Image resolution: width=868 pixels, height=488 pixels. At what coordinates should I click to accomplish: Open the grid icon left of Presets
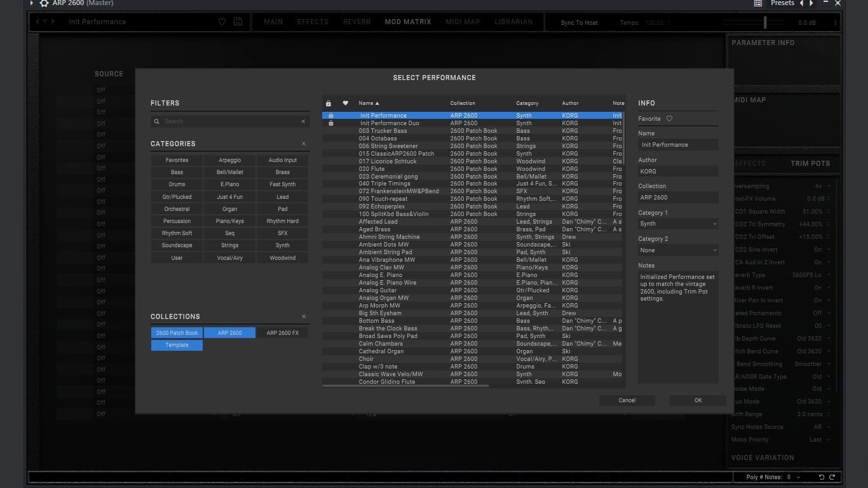point(758,3)
